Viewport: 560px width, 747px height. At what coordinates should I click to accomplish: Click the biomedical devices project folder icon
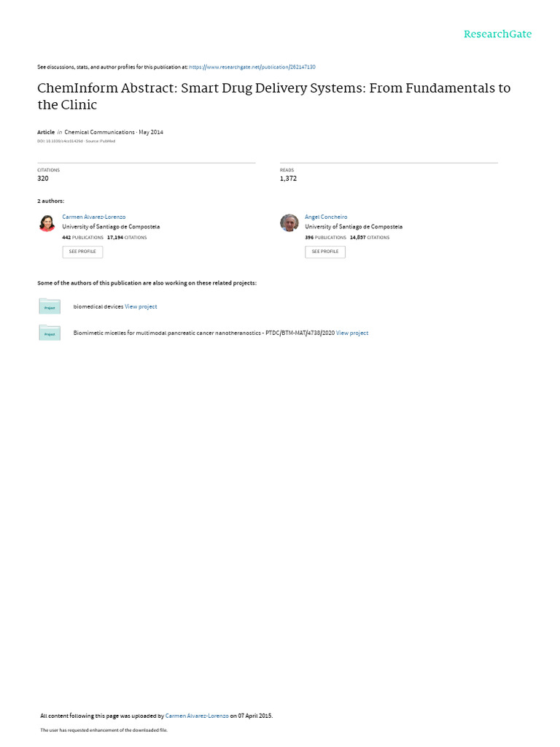coord(50,306)
